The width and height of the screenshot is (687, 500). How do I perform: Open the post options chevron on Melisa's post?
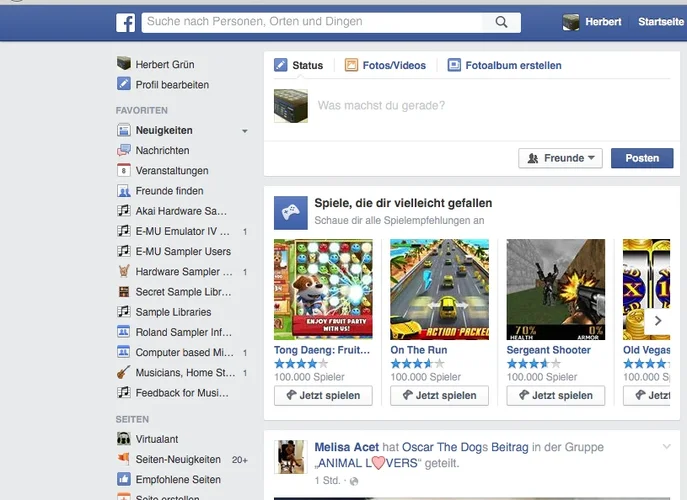666,447
